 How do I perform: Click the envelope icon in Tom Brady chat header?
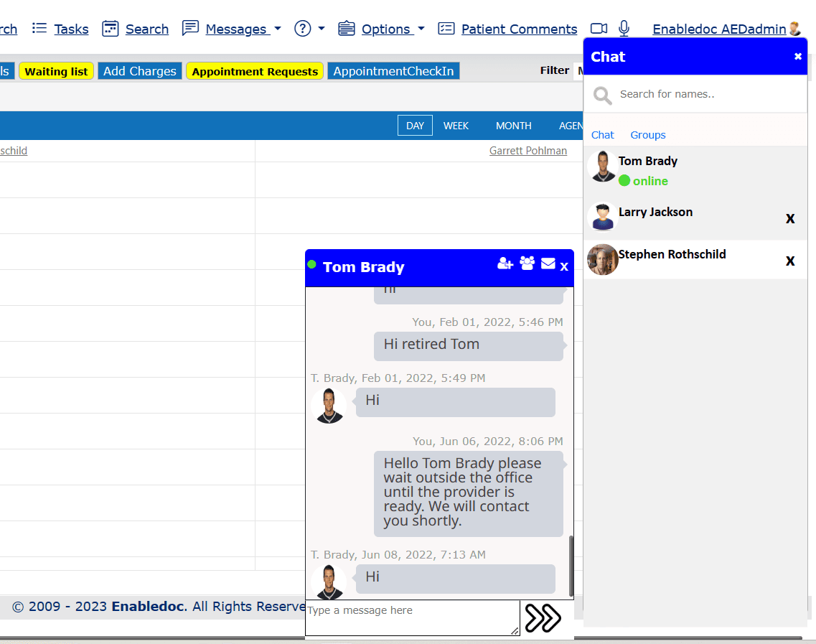coord(548,264)
